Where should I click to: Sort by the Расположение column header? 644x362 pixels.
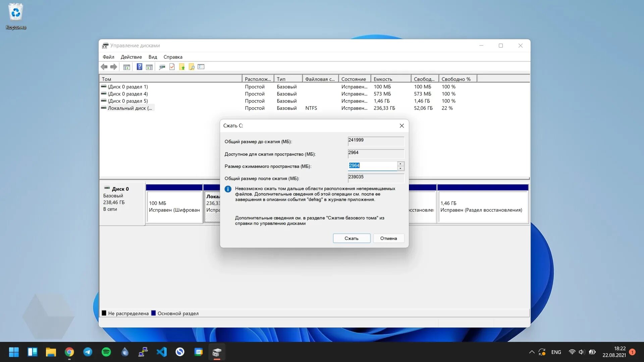(x=258, y=79)
